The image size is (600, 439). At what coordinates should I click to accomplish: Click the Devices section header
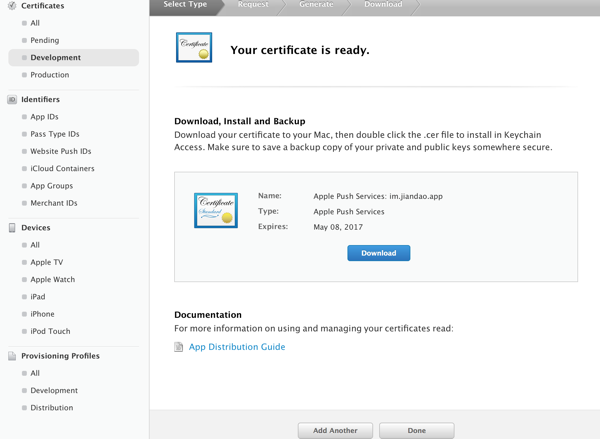[36, 228]
